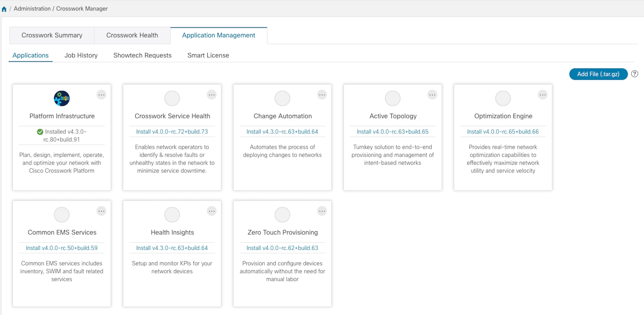
Task: Install Common EMS Services v4.0.0-rc.50+build.59
Action: [x=62, y=248]
